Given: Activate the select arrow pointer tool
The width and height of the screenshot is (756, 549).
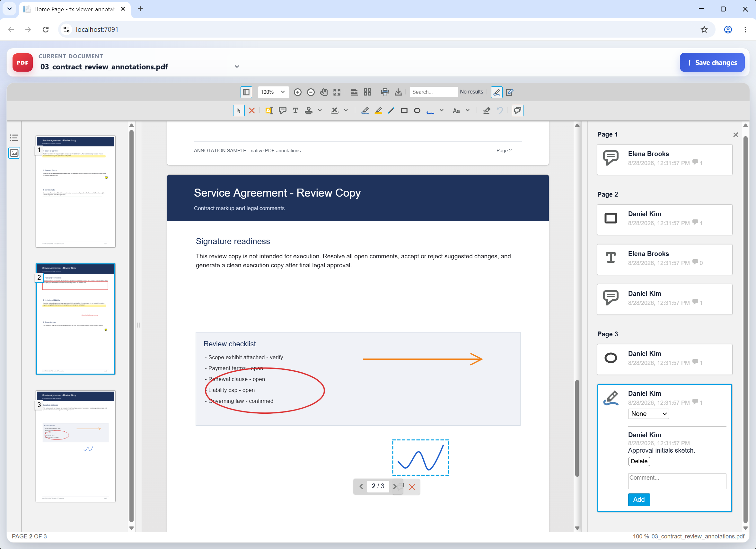Looking at the screenshot, I should click(x=239, y=111).
